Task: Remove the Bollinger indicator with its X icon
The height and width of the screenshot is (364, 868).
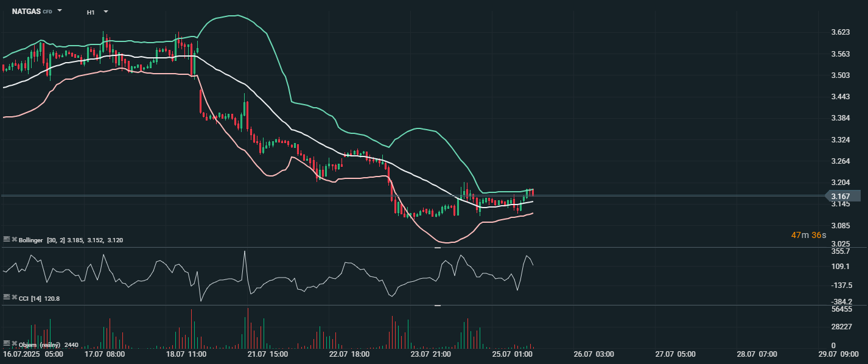Action: 14,240
